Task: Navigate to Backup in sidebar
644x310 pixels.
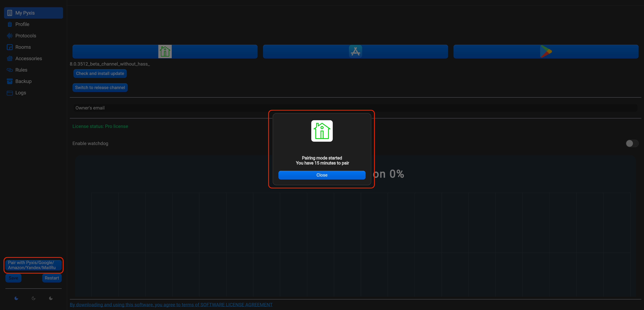Action: coord(23,81)
